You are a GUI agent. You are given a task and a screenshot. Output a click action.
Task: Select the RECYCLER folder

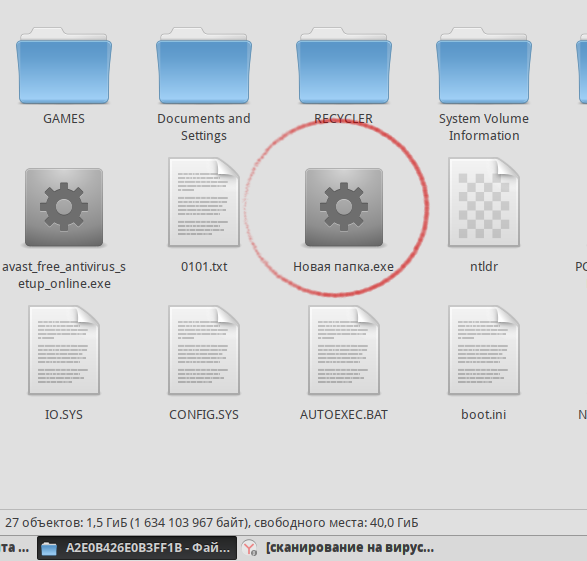tap(344, 65)
